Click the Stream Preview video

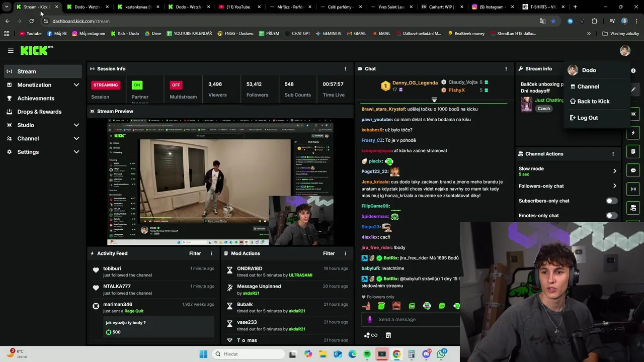tap(220, 182)
